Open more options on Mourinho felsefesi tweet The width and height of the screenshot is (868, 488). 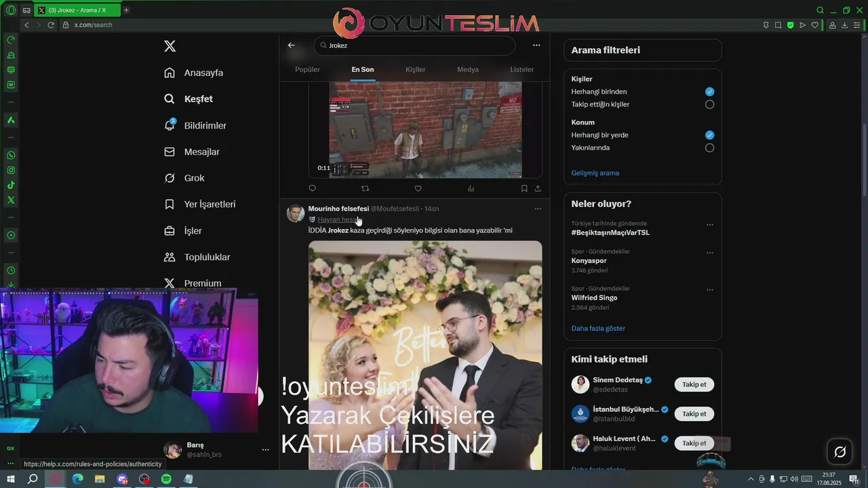[538, 209]
